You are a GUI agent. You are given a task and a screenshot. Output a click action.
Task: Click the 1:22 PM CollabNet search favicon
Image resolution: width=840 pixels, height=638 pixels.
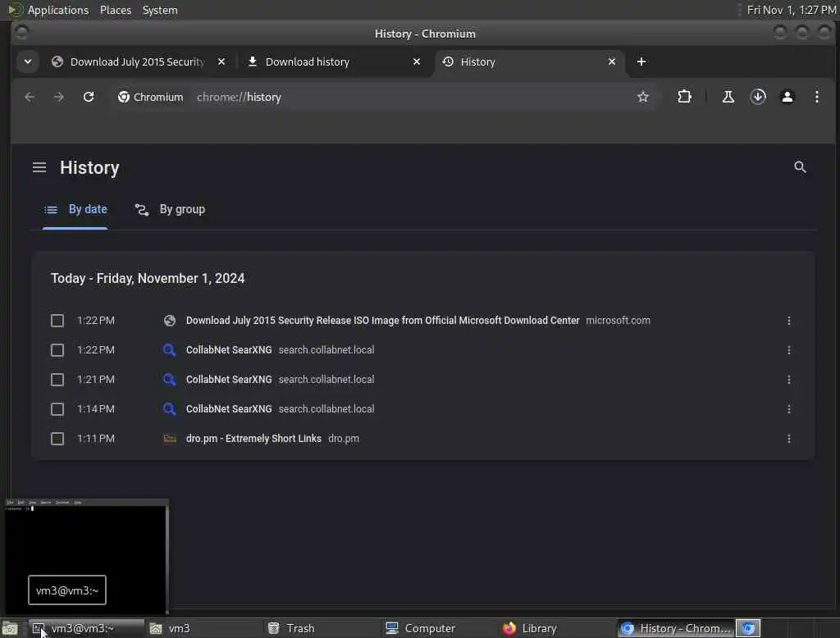point(169,350)
